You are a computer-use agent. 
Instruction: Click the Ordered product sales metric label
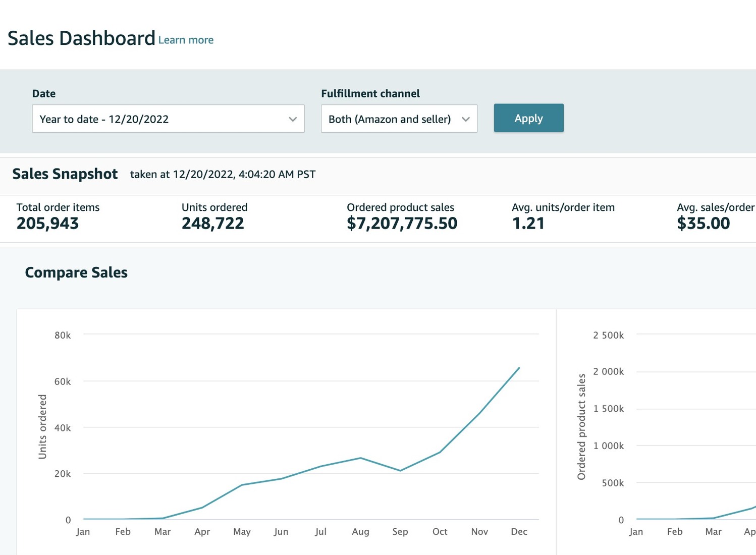click(x=400, y=207)
